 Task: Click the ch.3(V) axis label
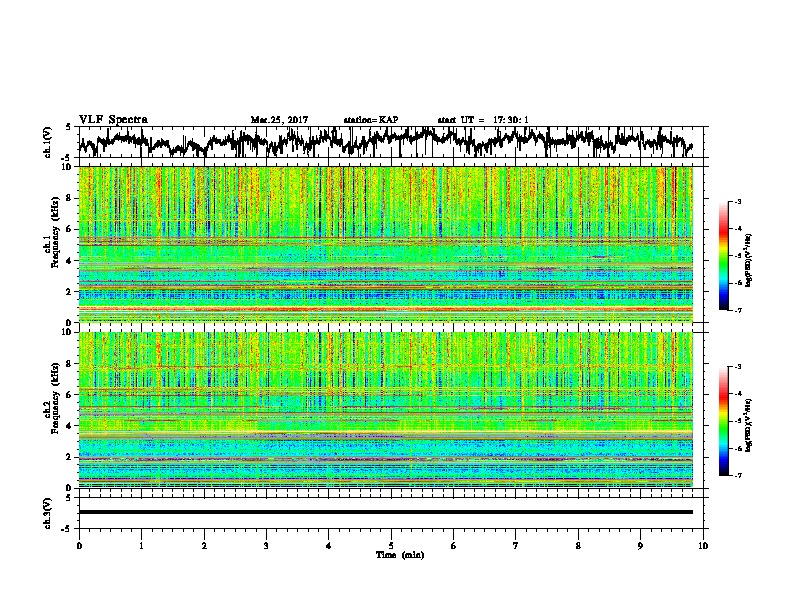(x=48, y=513)
